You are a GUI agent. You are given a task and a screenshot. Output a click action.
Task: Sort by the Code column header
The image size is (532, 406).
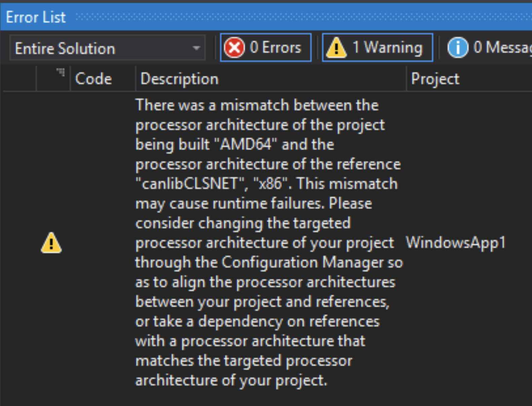[x=103, y=79]
